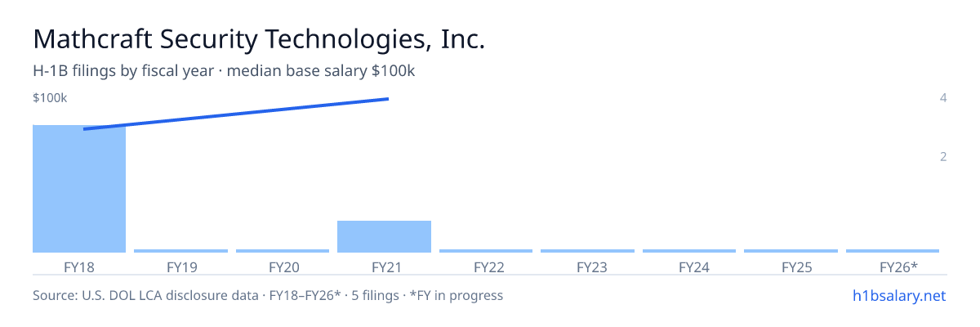Screen dimensions: 980x327
Task: Click the FY26* bar
Action: pos(893,251)
